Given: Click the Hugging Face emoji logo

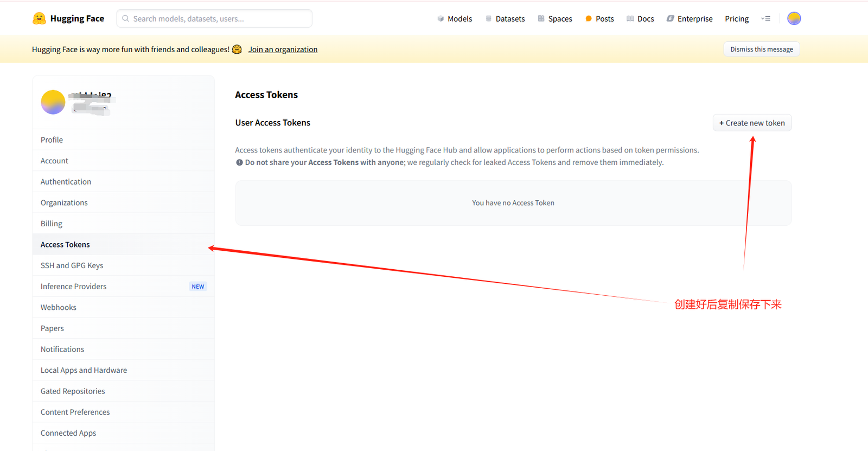Looking at the screenshot, I should click(x=39, y=18).
